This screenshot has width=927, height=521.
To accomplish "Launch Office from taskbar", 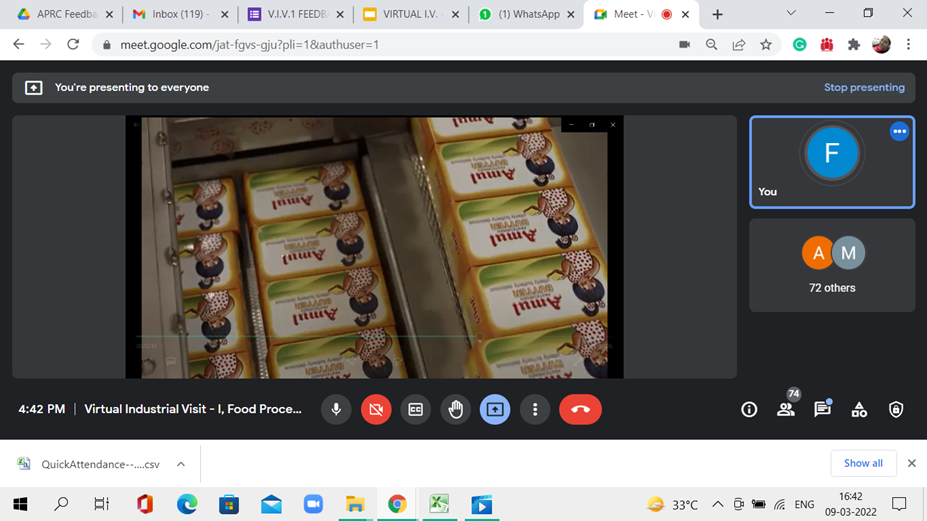I will [x=145, y=504].
